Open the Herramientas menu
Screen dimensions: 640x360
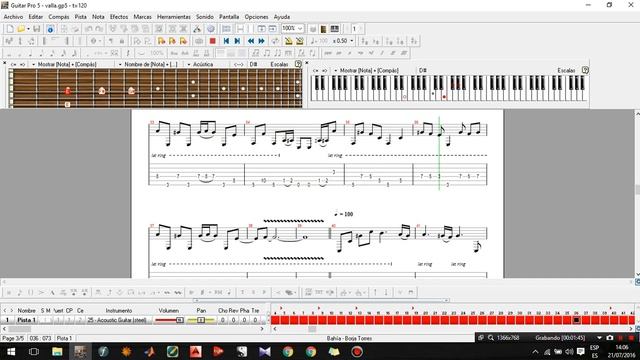click(174, 17)
